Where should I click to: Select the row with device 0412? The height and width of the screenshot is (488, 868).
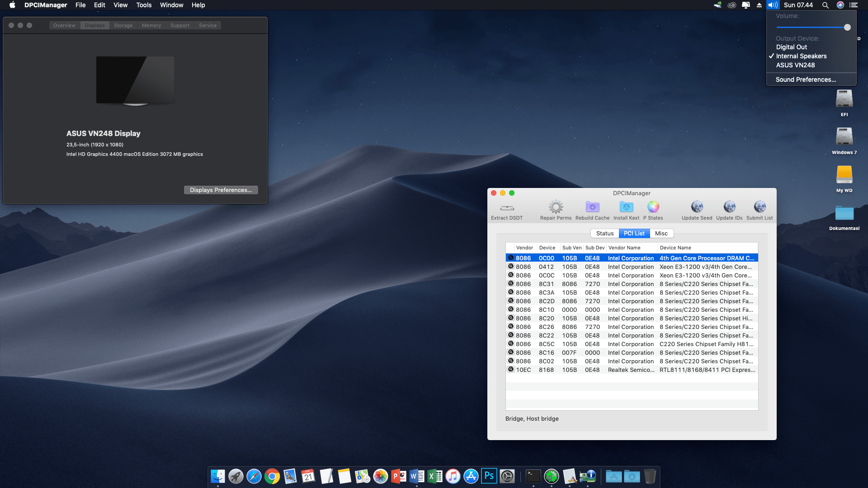point(632,267)
